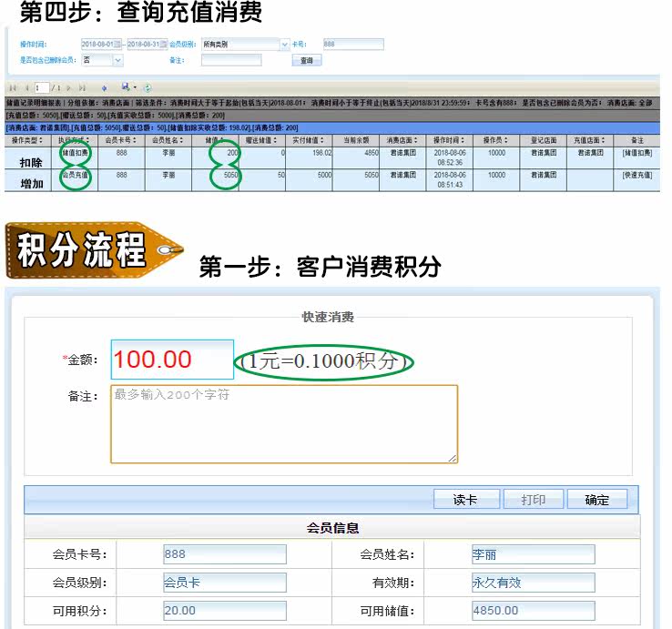Click the 会员级别 field showing 会员卡
The height and width of the screenshot is (629, 672).
(x=225, y=583)
